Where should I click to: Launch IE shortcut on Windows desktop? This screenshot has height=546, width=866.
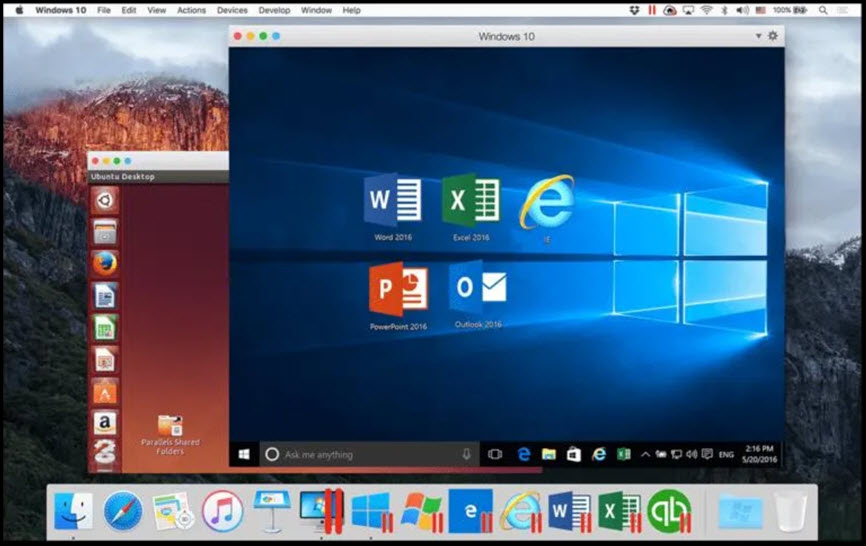point(547,209)
